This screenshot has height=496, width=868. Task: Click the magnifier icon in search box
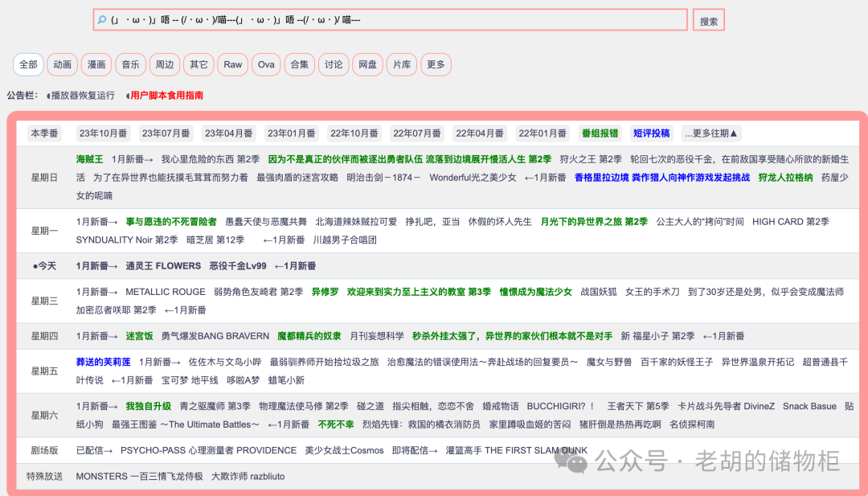102,20
